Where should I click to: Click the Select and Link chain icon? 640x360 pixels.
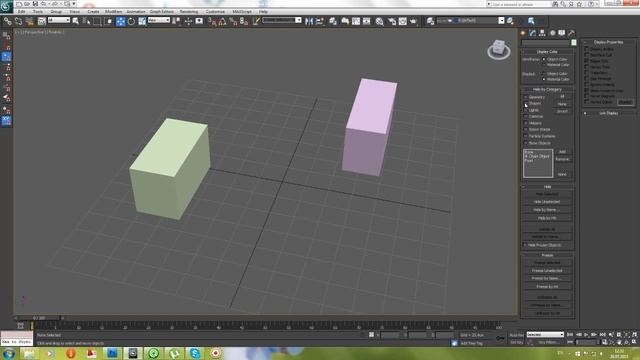pos(8,21)
